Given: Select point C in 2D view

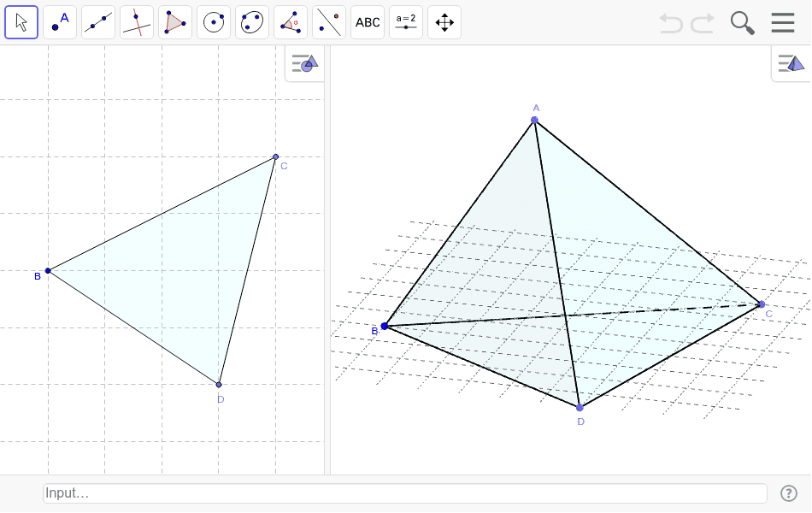Looking at the screenshot, I should [x=275, y=156].
